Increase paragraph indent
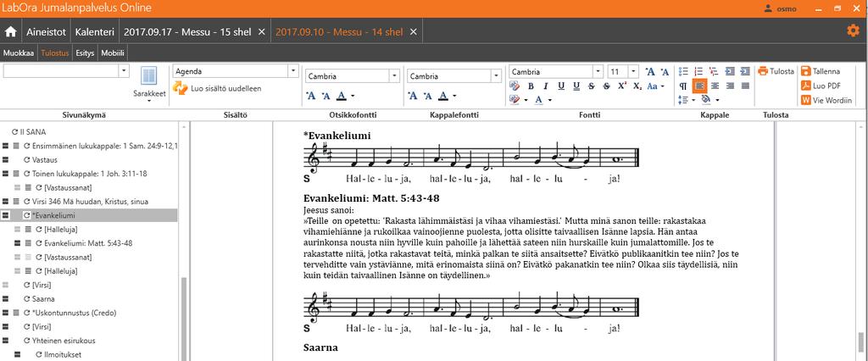Image resolution: width=868 pixels, height=361 pixels. pyautogui.click(x=745, y=71)
